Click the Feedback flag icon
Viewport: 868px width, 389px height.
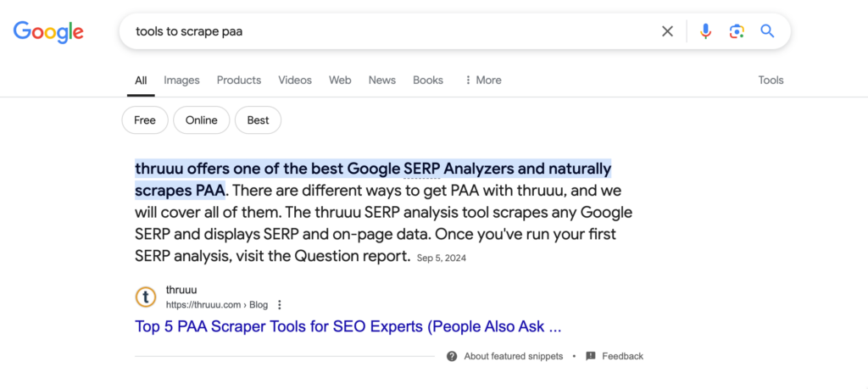coord(591,356)
